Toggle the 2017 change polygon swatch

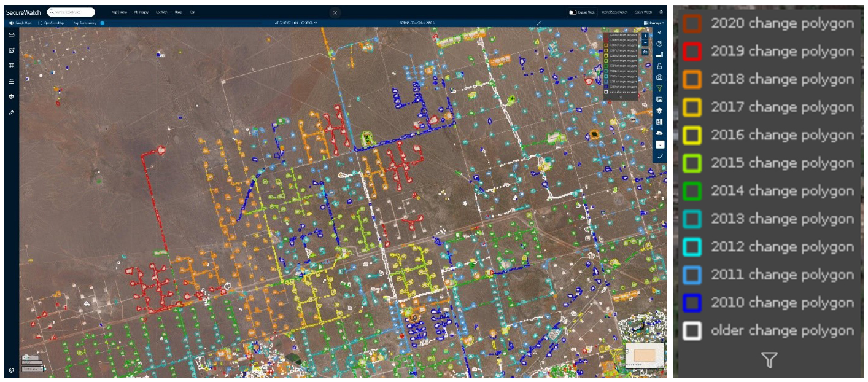click(x=692, y=107)
